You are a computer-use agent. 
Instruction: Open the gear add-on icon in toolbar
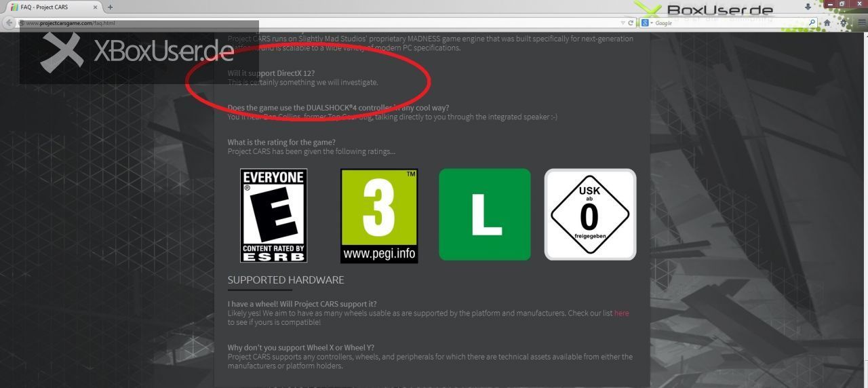(x=844, y=22)
